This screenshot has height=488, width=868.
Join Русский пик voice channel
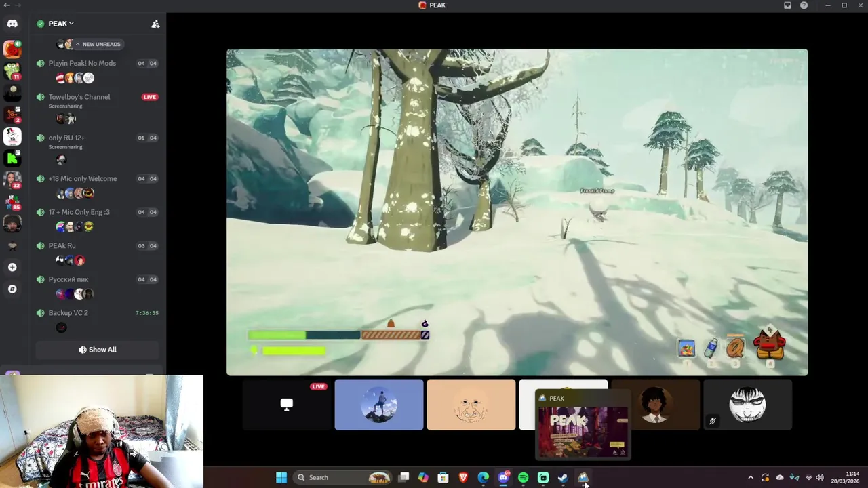tap(68, 279)
